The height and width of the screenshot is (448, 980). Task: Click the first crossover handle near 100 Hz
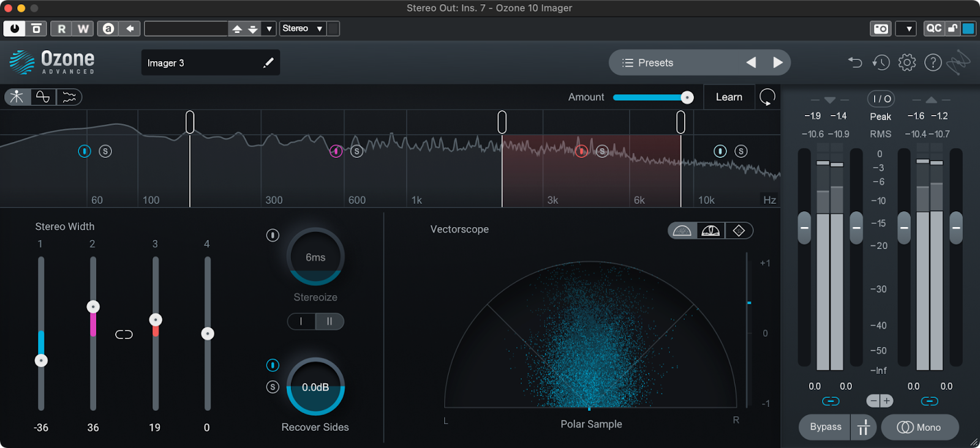coord(190,122)
